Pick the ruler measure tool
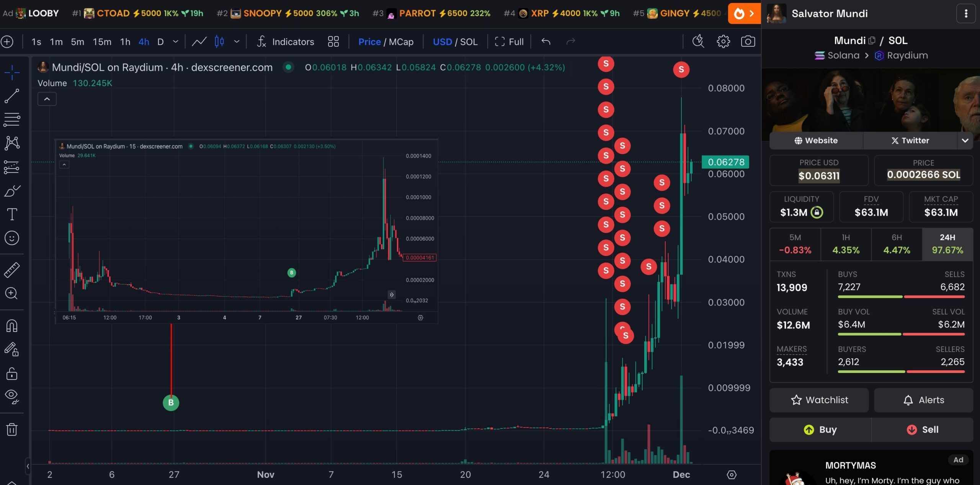 [12, 270]
